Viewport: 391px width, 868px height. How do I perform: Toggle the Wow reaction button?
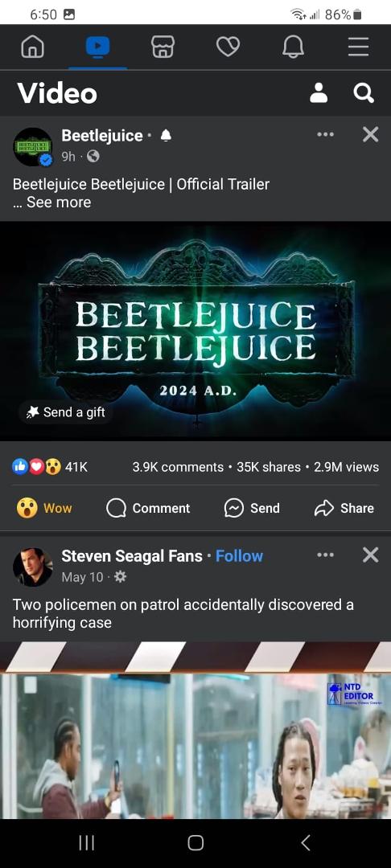pos(44,508)
